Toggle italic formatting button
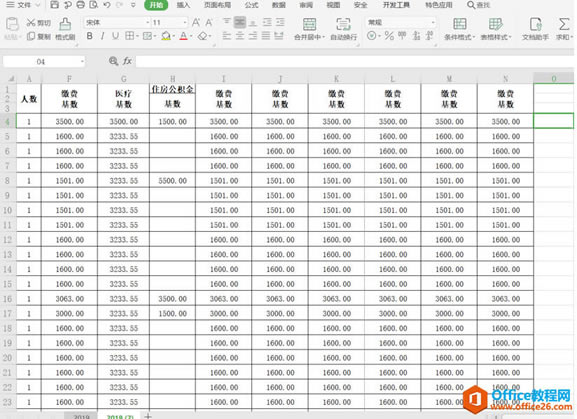This screenshot has width=577, height=419. click(x=102, y=36)
